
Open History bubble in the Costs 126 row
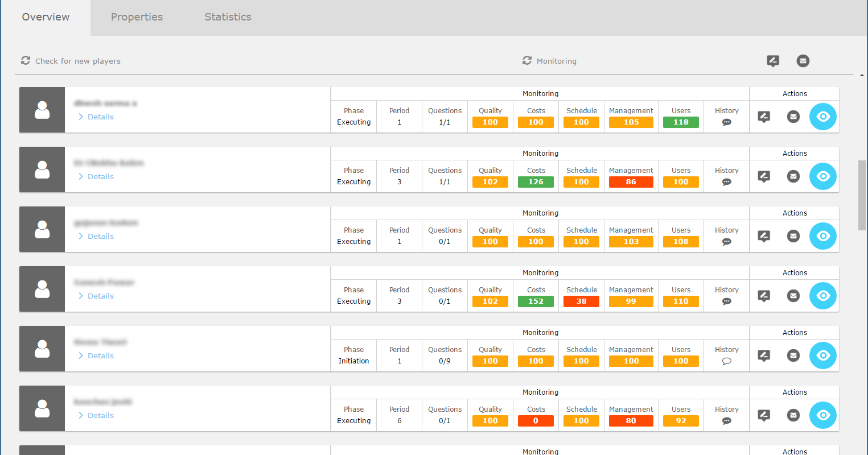coord(727,182)
